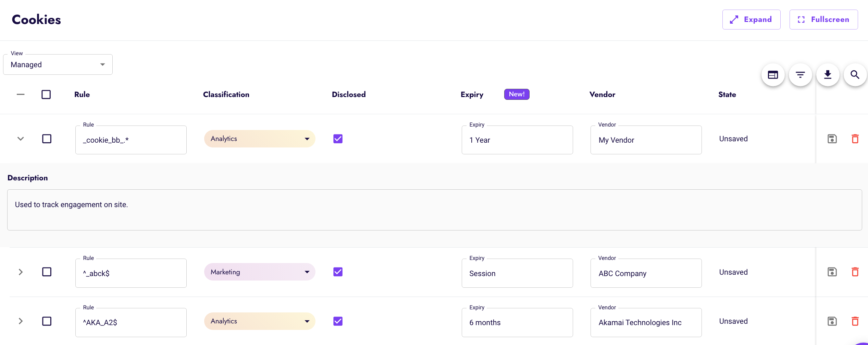Image resolution: width=868 pixels, height=345 pixels.
Task: Click the download icon
Action: (x=828, y=75)
